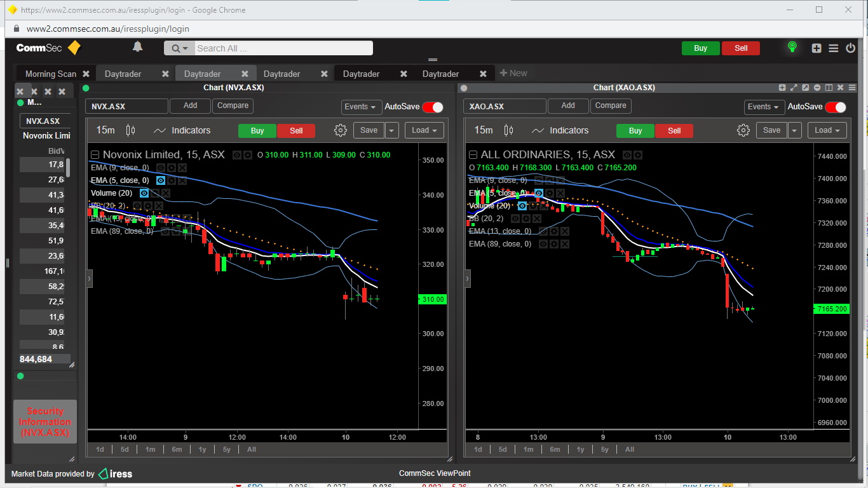Open Events dropdown in NVX chart
This screenshot has width=868, height=488.
point(362,107)
